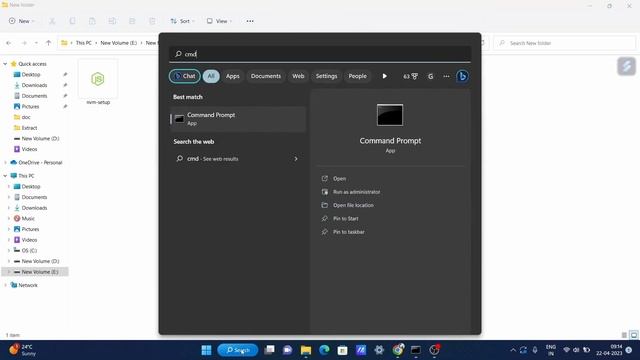
Task: Open Settings gear from taskbar
Action: [379, 350]
